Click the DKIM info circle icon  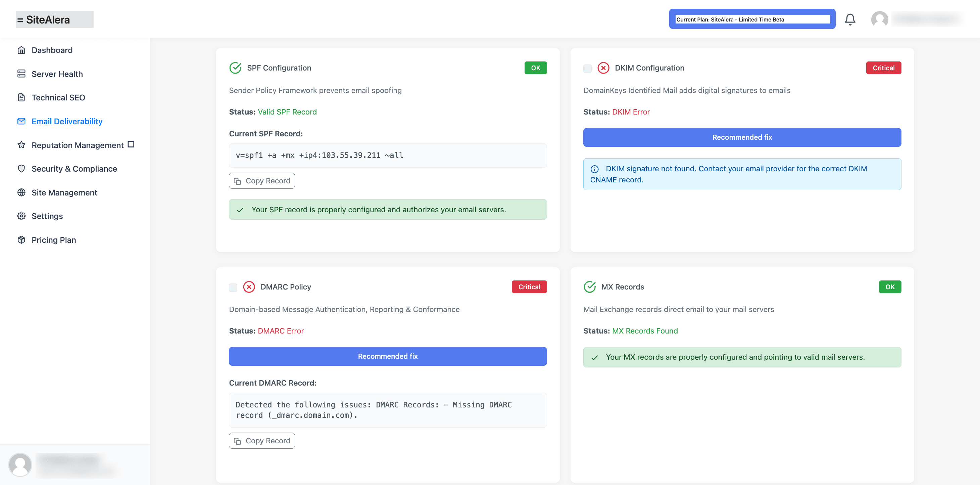pyautogui.click(x=595, y=169)
